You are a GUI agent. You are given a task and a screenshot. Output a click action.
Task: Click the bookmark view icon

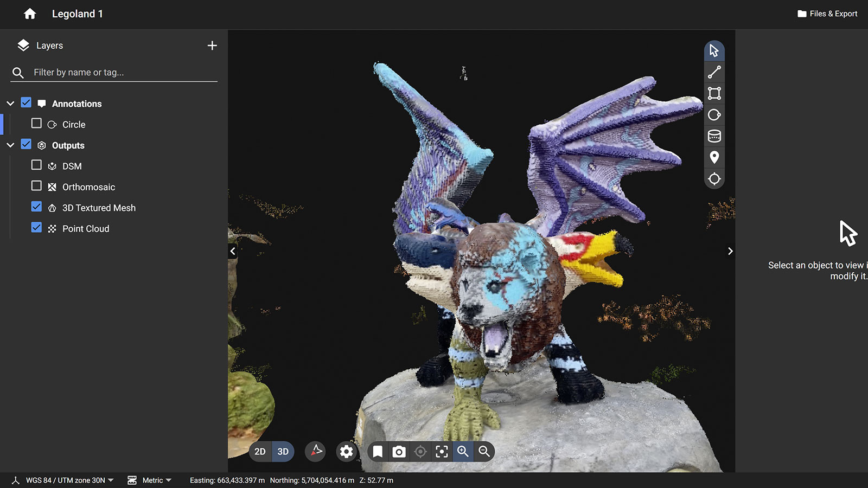pyautogui.click(x=378, y=452)
